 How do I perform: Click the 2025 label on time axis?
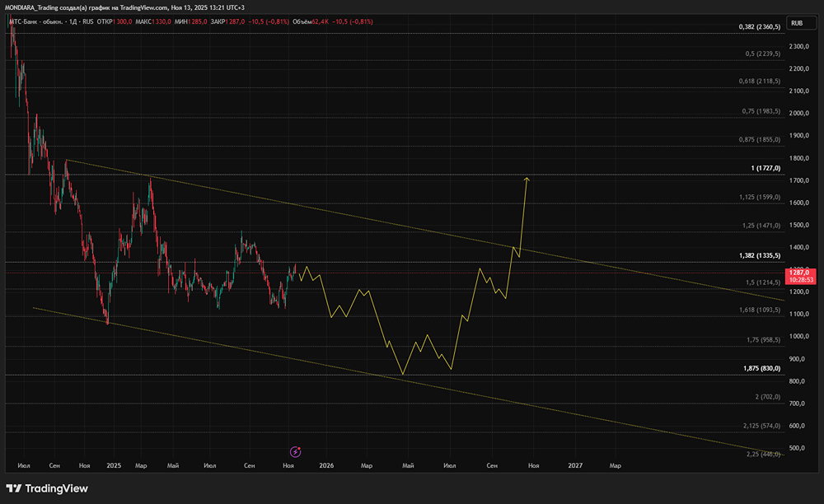[114, 465]
